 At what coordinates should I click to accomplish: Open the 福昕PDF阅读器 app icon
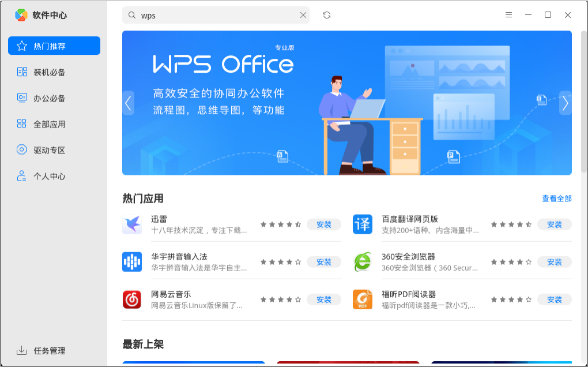[x=362, y=299]
